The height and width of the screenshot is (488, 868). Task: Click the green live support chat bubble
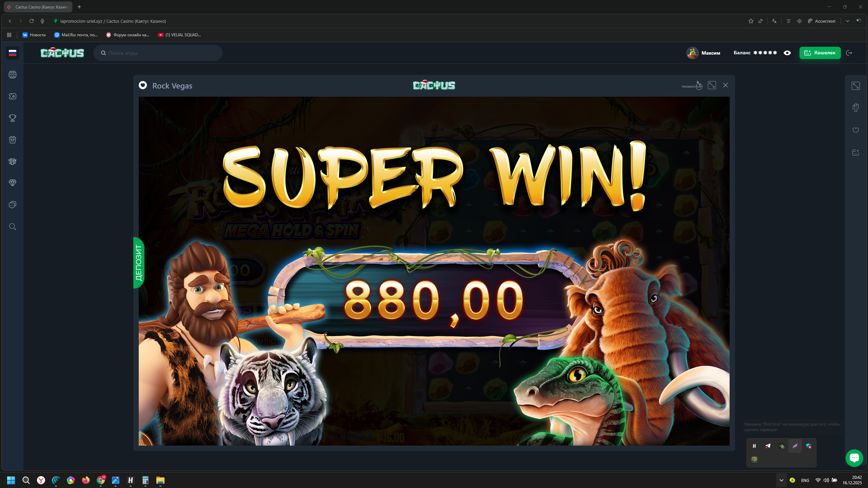click(x=854, y=458)
